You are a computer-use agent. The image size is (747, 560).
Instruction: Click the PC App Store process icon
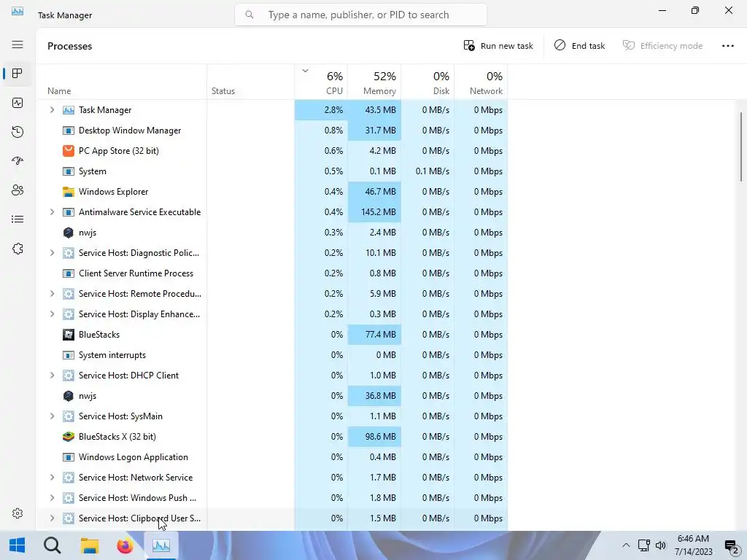point(69,151)
